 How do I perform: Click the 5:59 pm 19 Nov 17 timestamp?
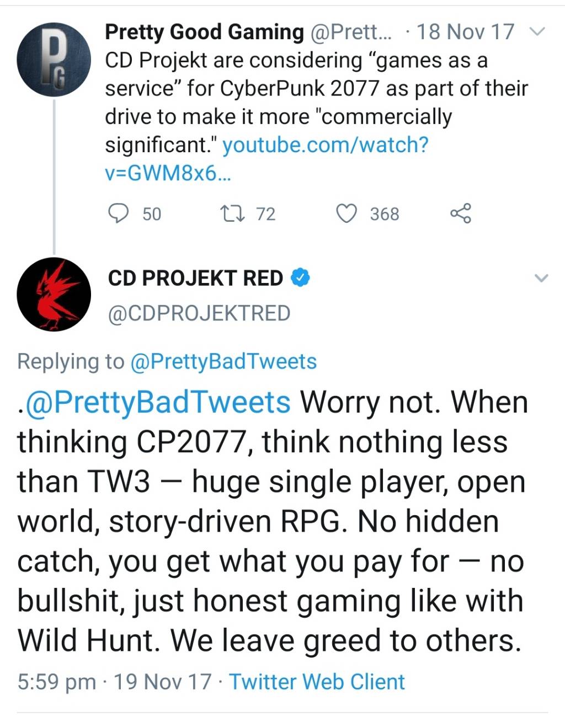click(x=114, y=682)
